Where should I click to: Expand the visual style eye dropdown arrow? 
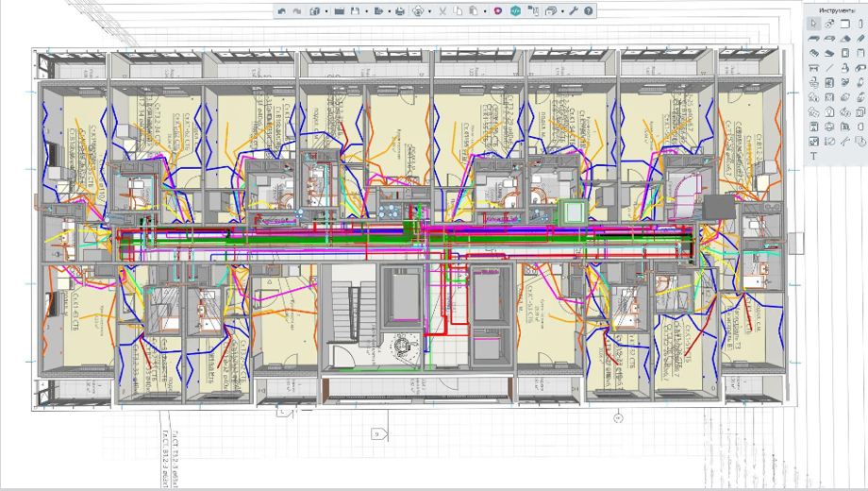point(429,11)
